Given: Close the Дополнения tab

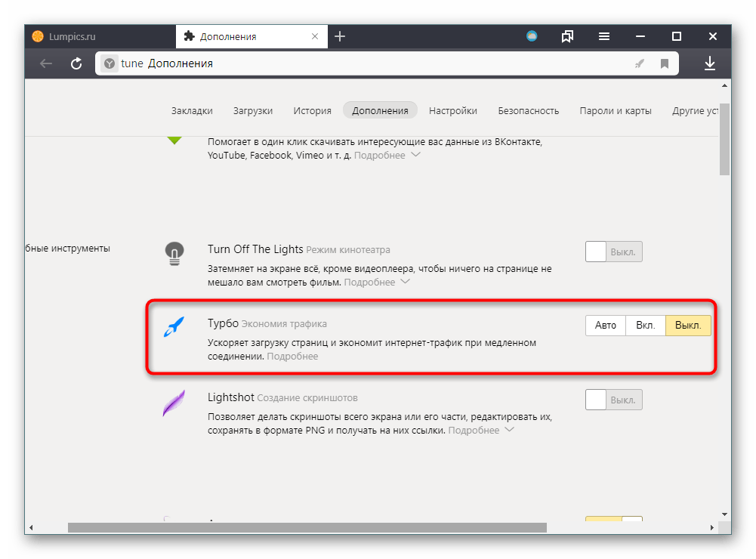Looking at the screenshot, I should pyautogui.click(x=315, y=36).
